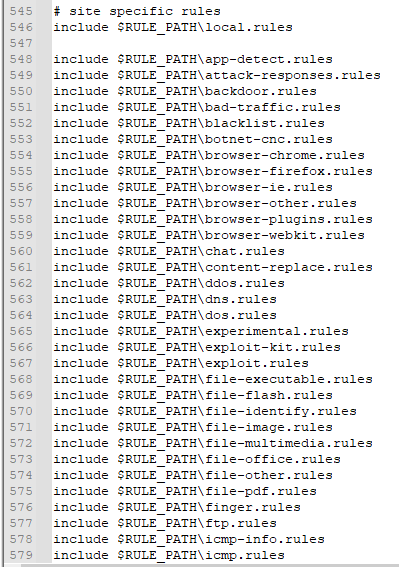Click on blacklist.rules entry

click(265, 123)
